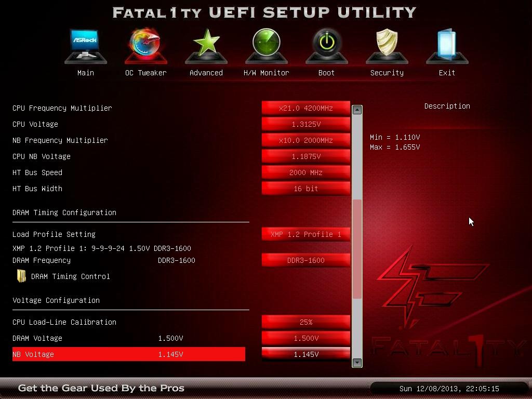Screen dimensions: 532x399
Task: Select the HT Bus Width row label
Action: (x=37, y=189)
